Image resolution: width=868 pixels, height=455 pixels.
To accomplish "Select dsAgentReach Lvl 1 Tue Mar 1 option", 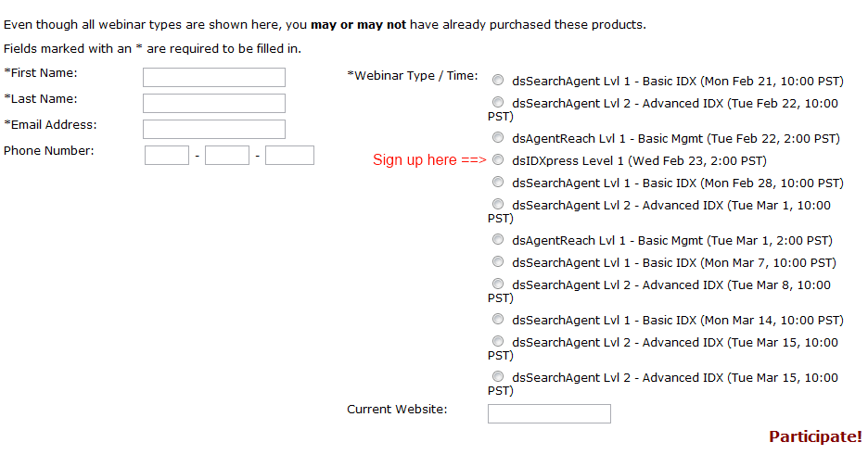I will [498, 239].
